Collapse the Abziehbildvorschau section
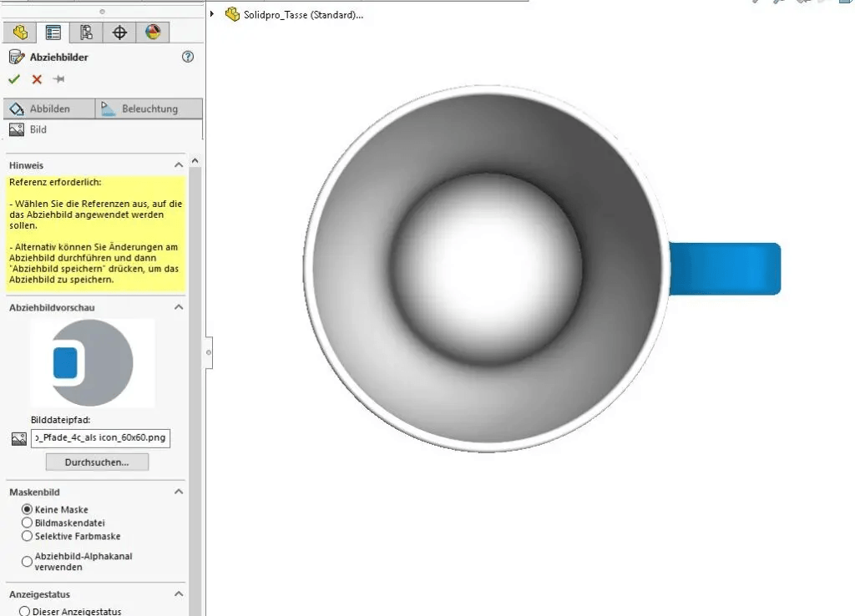This screenshot has height=616, width=855. [179, 307]
